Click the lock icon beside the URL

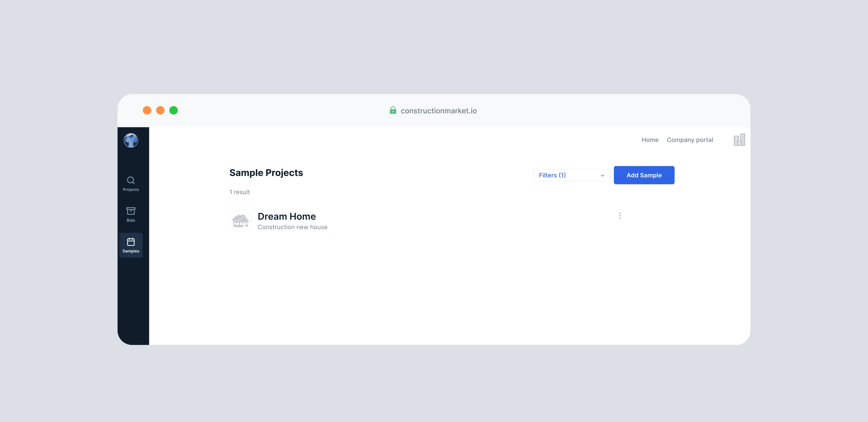point(393,110)
